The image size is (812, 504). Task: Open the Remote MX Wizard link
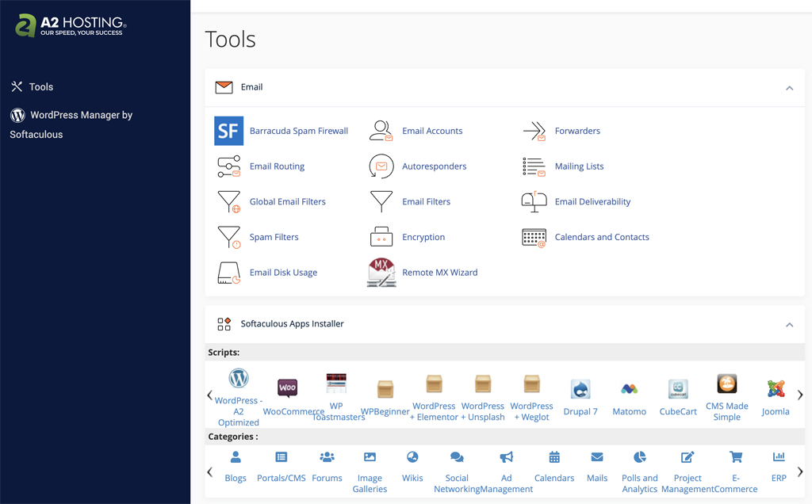(x=440, y=273)
